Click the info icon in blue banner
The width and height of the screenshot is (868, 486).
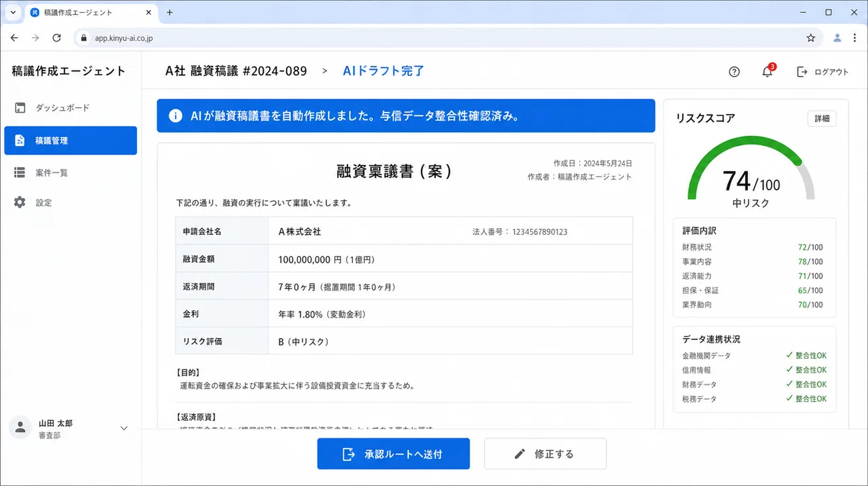[175, 116]
